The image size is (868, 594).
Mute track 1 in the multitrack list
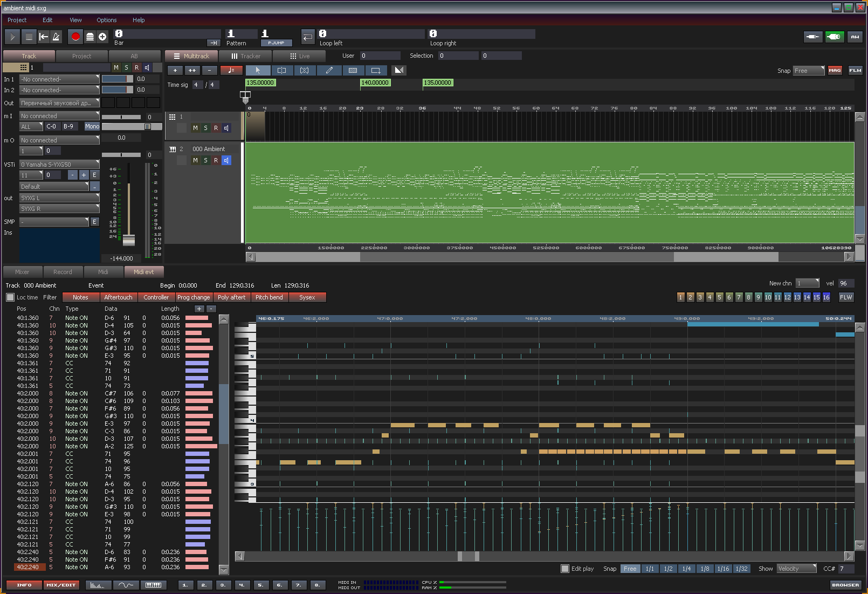click(195, 128)
